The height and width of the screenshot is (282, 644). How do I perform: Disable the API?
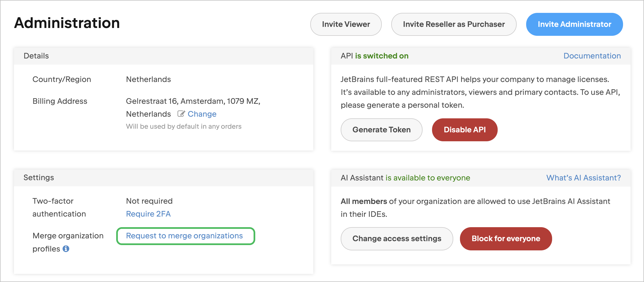click(x=464, y=130)
